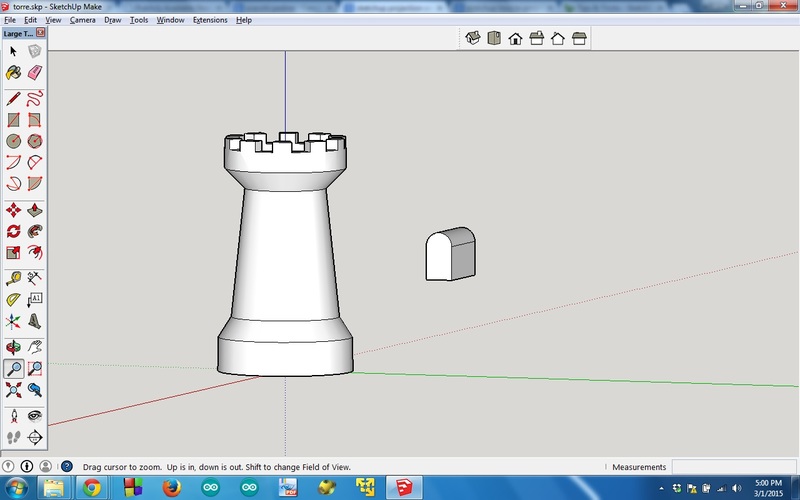
Task: Pick the Text label tool
Action: (34, 299)
